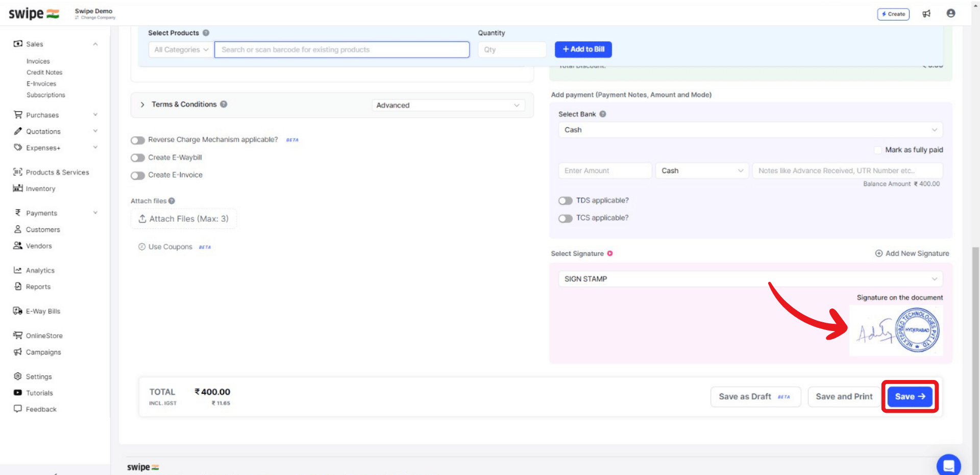Click the signature stamp preview image
This screenshot has height=475, width=980.
point(896,330)
